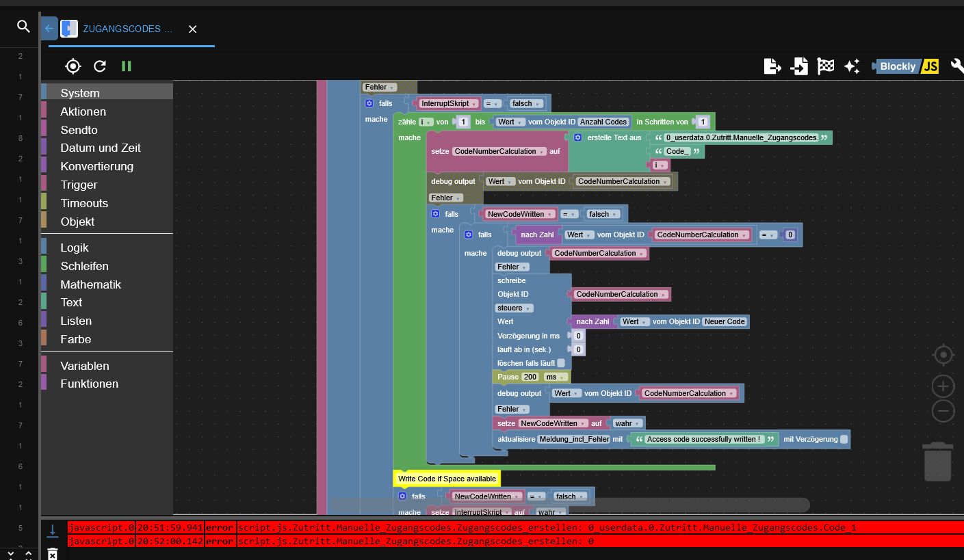Viewport: 964px width, 560px height.
Task: Close the ZUGANGSCODES script tab
Action: (x=193, y=29)
